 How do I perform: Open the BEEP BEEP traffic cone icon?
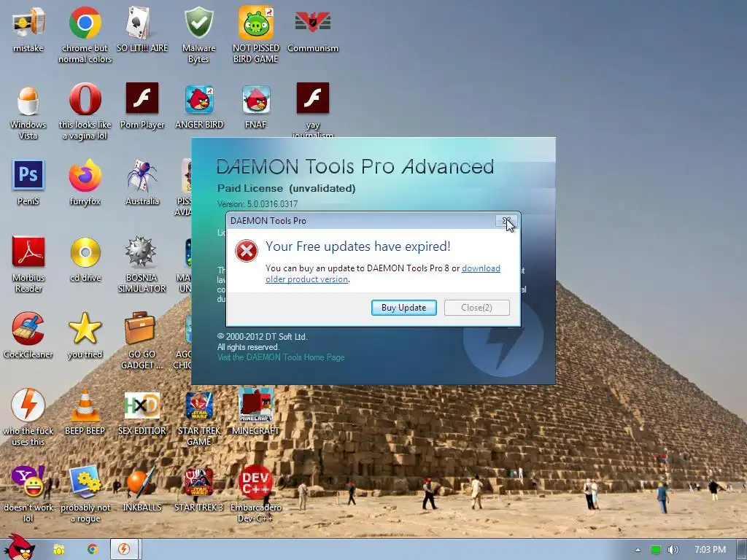[85, 405]
